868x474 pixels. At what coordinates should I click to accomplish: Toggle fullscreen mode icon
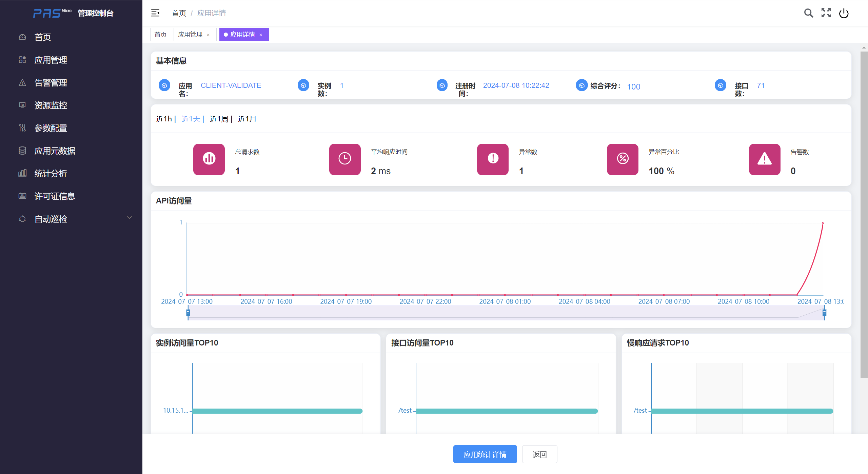(826, 13)
